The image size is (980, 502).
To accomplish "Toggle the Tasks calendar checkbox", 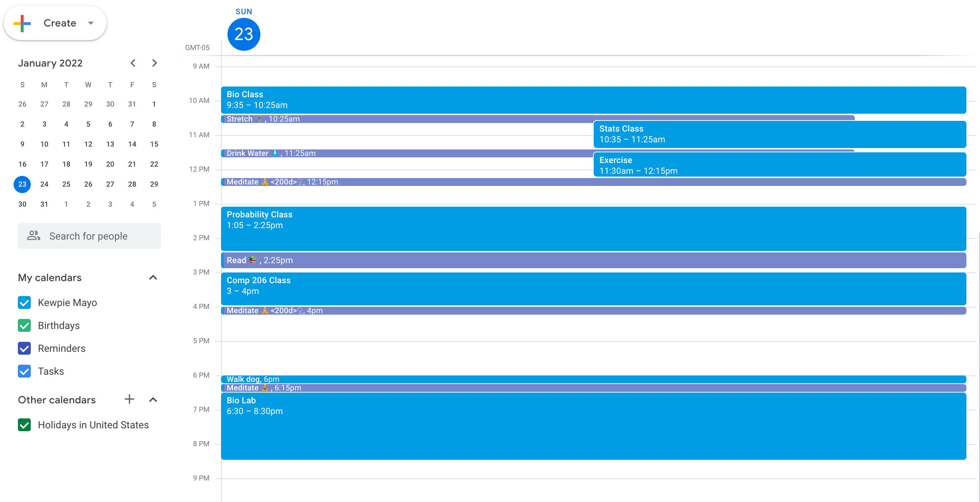I will point(24,371).
